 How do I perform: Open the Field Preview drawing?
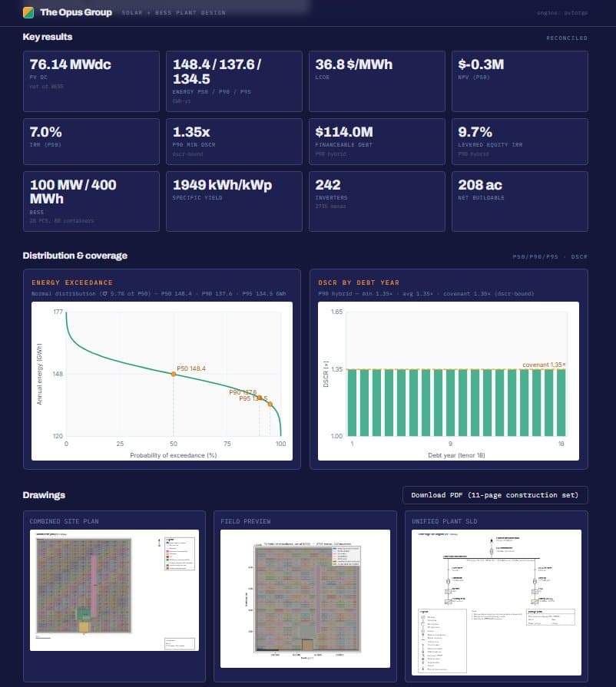coord(305,599)
